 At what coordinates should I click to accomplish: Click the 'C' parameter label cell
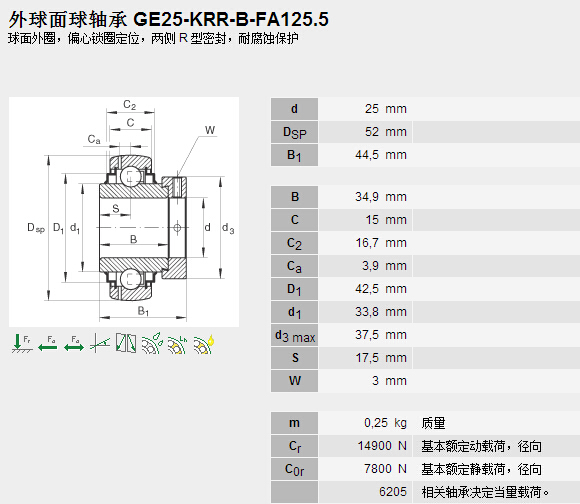[294, 220]
